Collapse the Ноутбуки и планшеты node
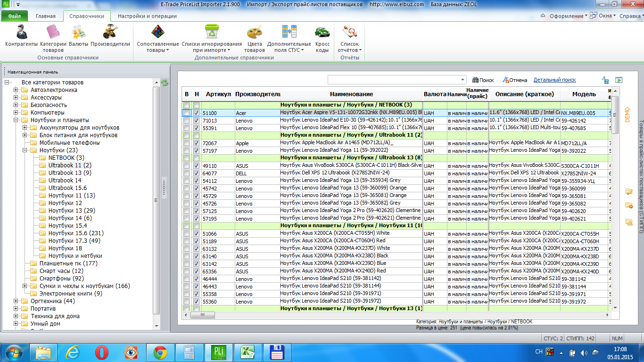Screen dimensions: 644x362 [16, 120]
